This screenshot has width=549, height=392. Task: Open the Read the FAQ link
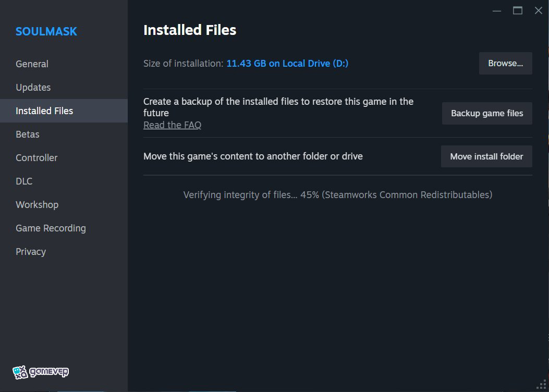tap(172, 125)
